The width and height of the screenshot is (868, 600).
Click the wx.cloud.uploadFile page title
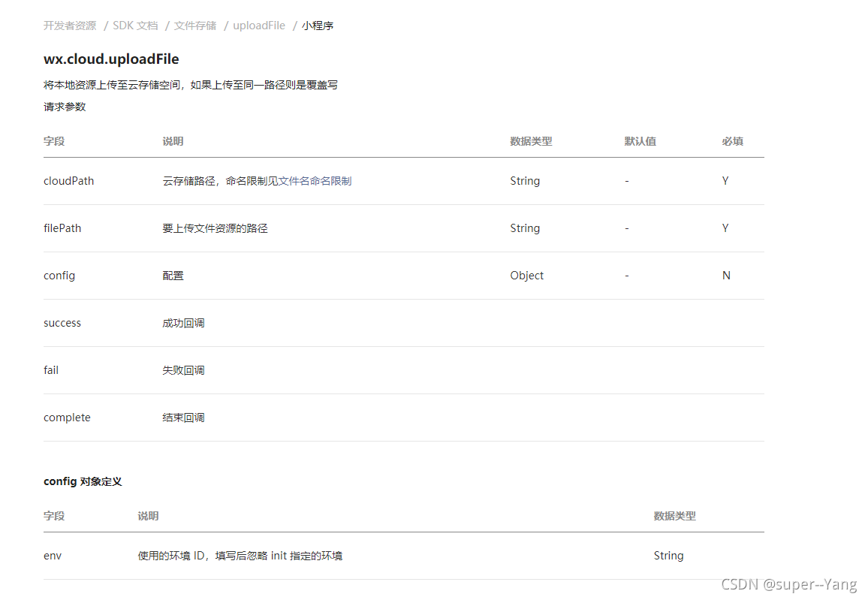[x=111, y=59]
